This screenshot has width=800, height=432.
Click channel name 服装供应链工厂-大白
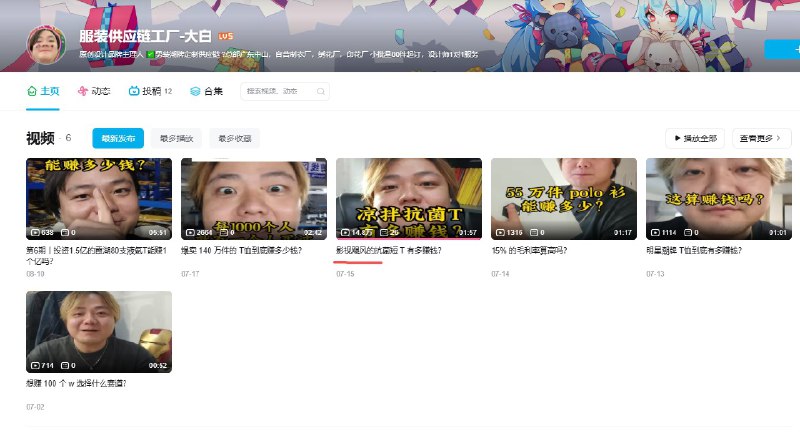click(145, 36)
